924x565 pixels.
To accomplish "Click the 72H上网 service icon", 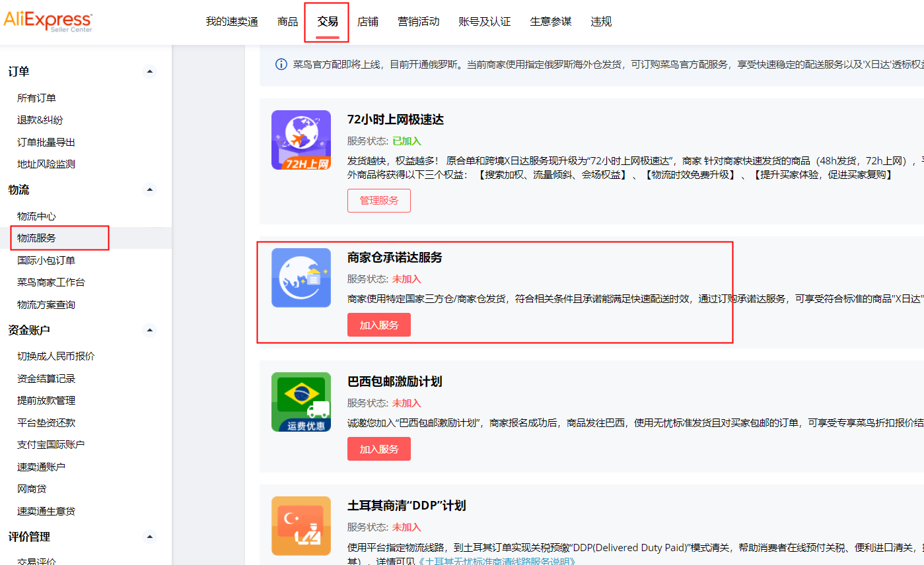I will (x=301, y=140).
